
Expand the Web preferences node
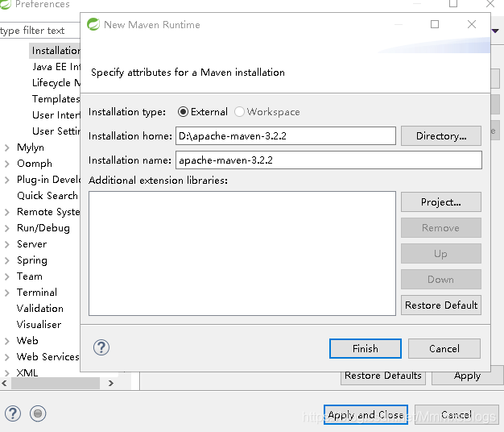[7, 341]
